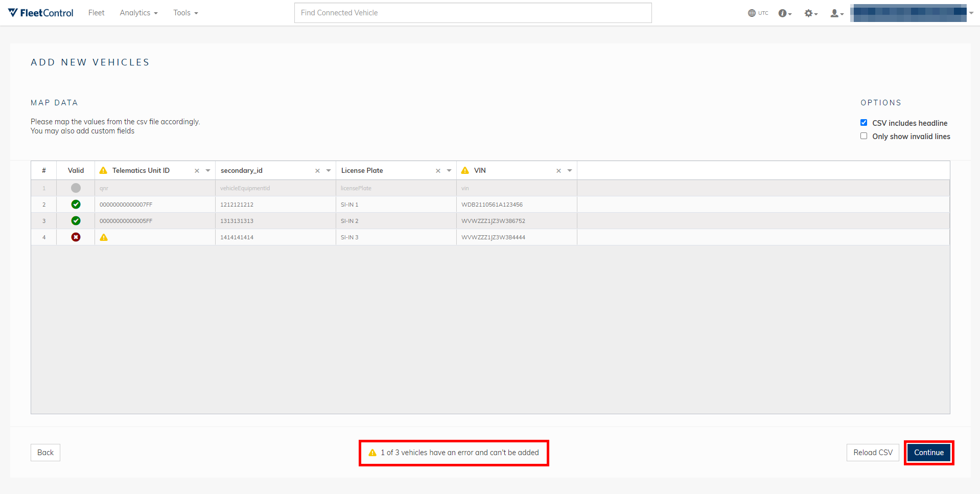
Task: Select VIN WVWZZZ1JZ3W384444
Action: pos(517,237)
